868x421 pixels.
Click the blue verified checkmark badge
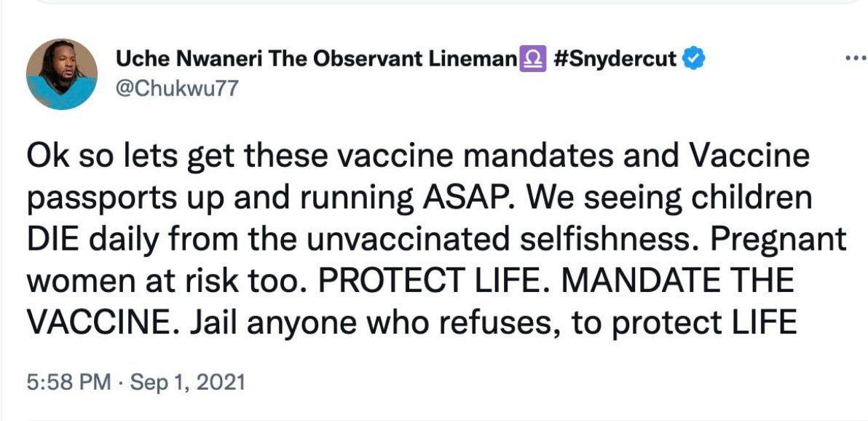coord(693,58)
